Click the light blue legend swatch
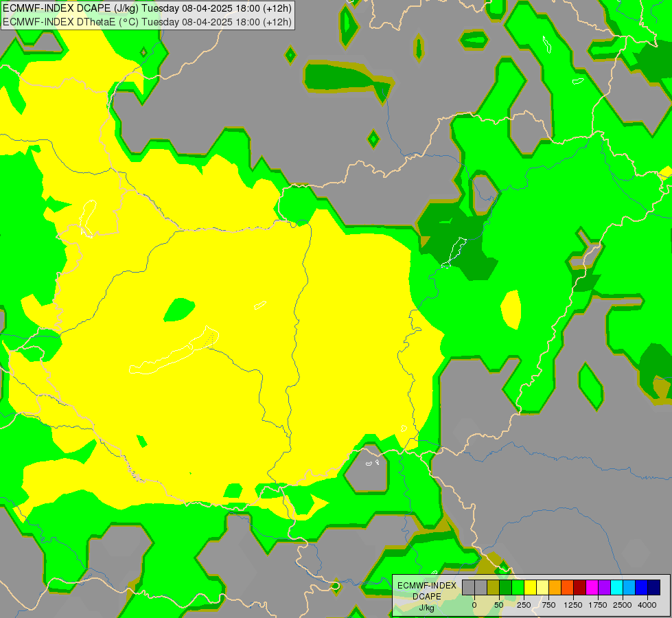 point(629,587)
